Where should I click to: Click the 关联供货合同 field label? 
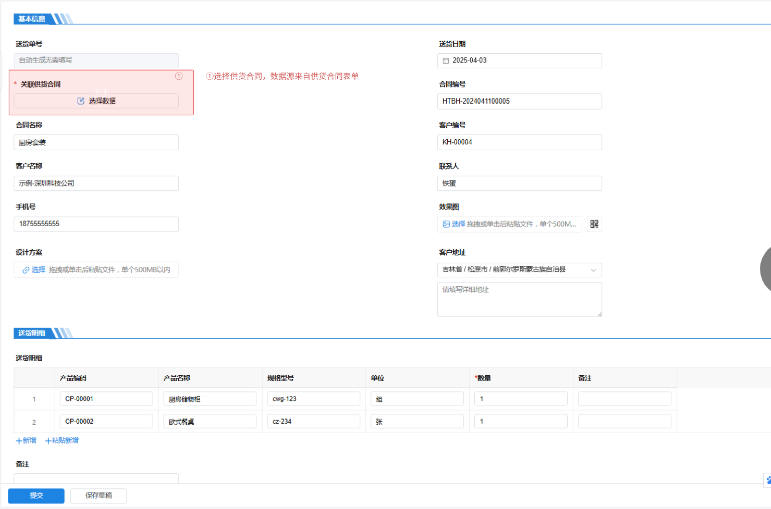[x=40, y=84]
